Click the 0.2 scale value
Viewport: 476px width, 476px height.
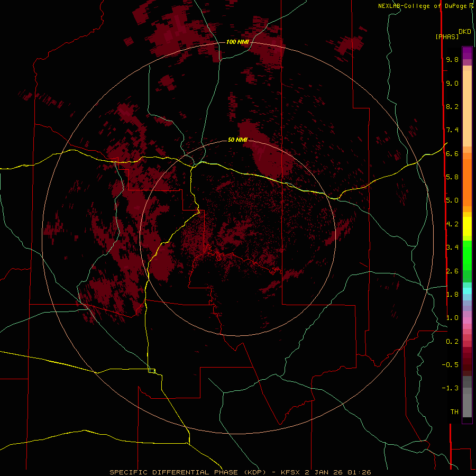[x=452, y=342]
